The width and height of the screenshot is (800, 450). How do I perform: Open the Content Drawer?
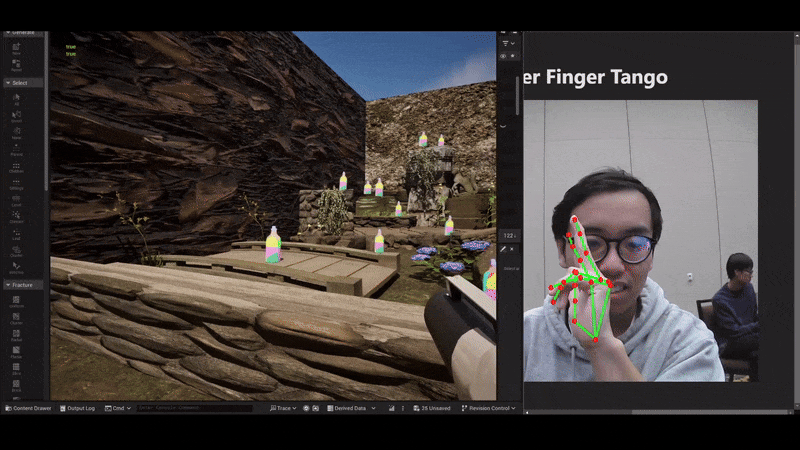tap(28, 408)
